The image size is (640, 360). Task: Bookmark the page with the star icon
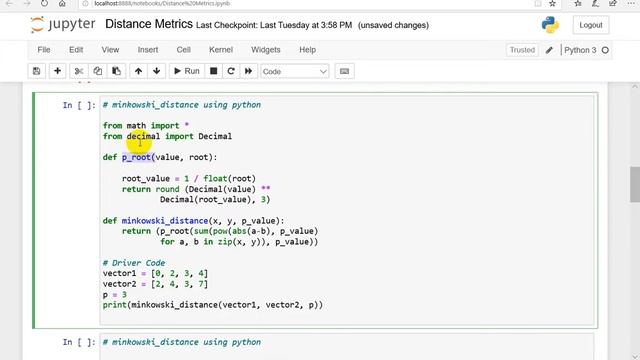tap(552, 3)
